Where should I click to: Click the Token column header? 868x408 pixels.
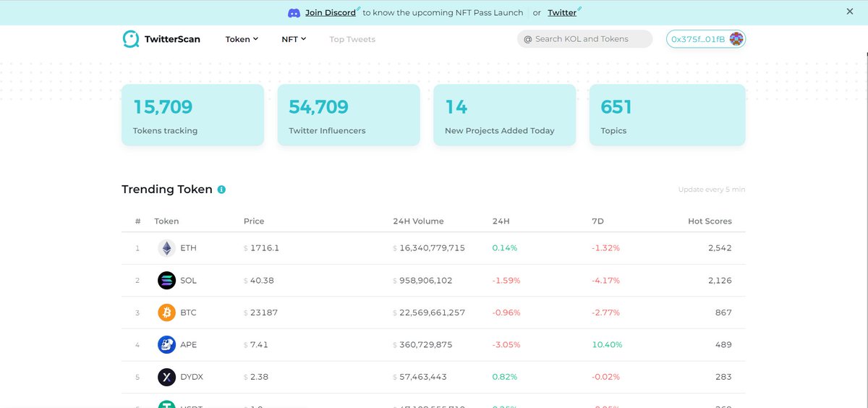(x=166, y=221)
